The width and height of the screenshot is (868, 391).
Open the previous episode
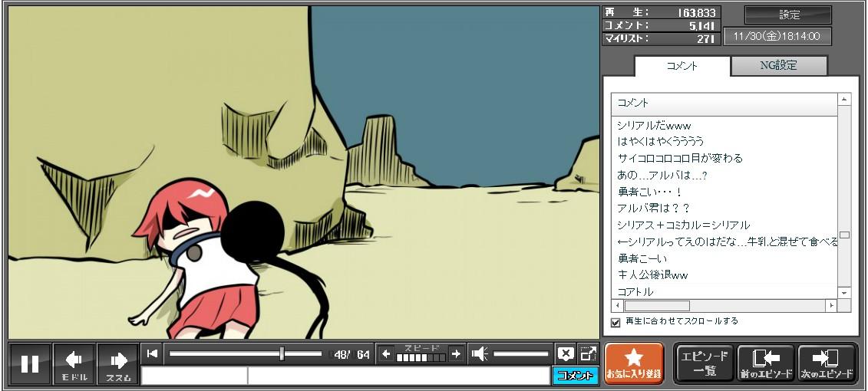[765, 363]
